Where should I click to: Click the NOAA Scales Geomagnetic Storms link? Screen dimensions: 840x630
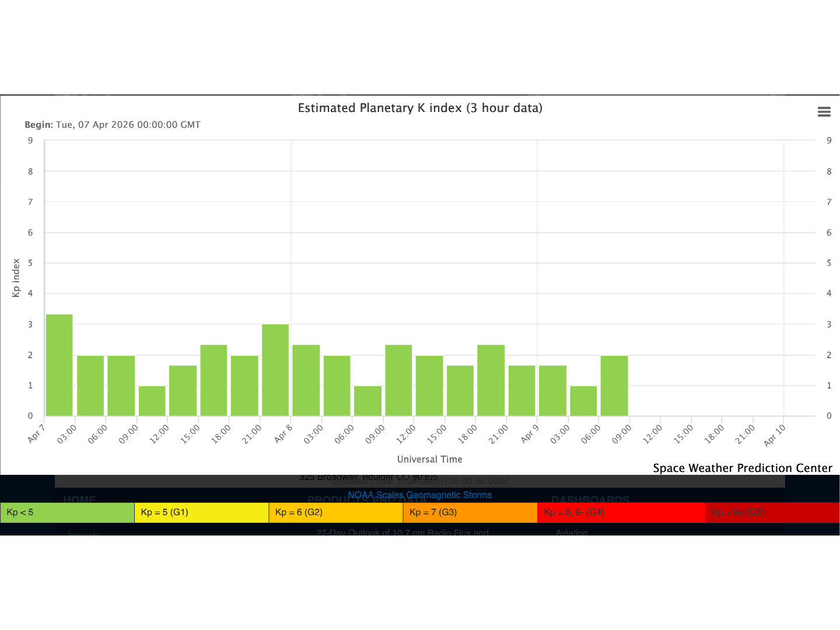click(419, 495)
